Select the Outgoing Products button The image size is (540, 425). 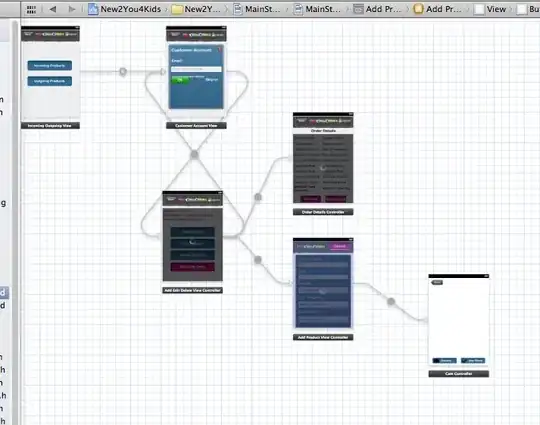(50, 81)
